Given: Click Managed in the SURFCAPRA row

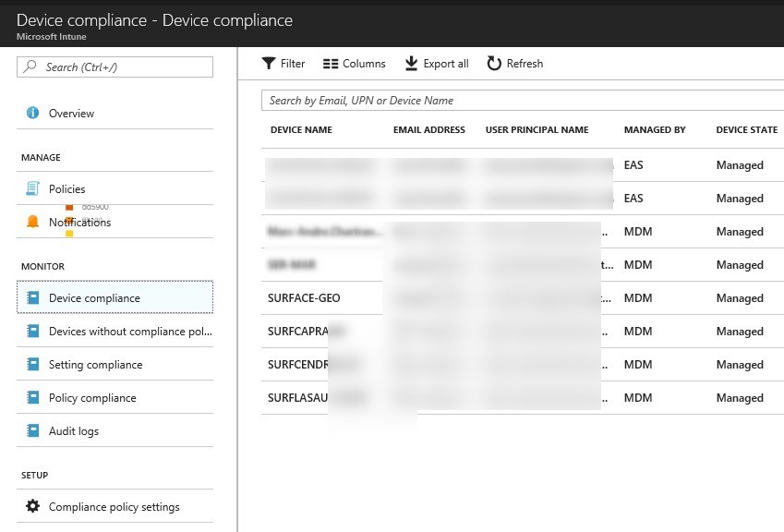Looking at the screenshot, I should tap(740, 332).
